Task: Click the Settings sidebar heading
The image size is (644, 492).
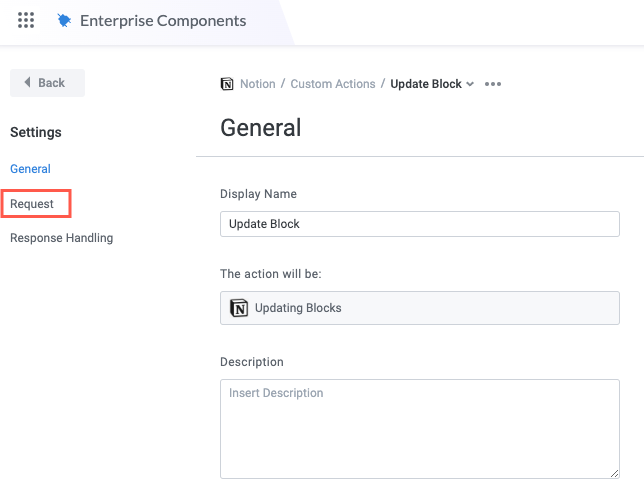Action: coord(36,132)
